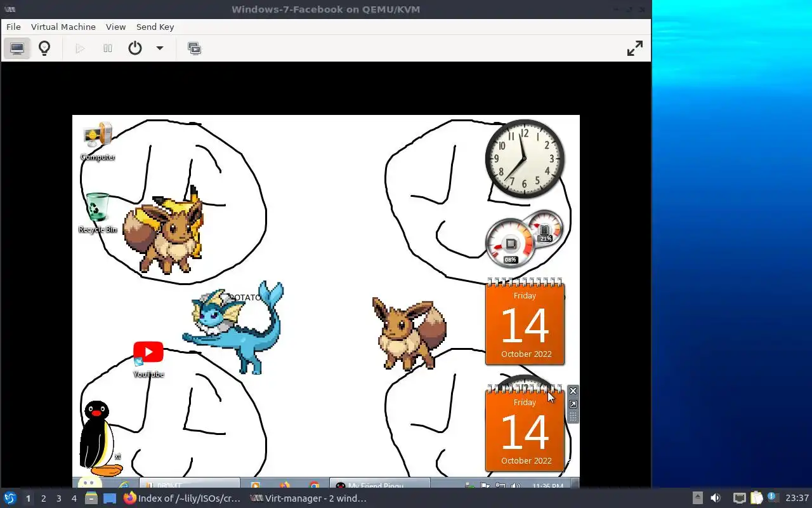Switch VM viewer to fullscreen

(x=635, y=48)
